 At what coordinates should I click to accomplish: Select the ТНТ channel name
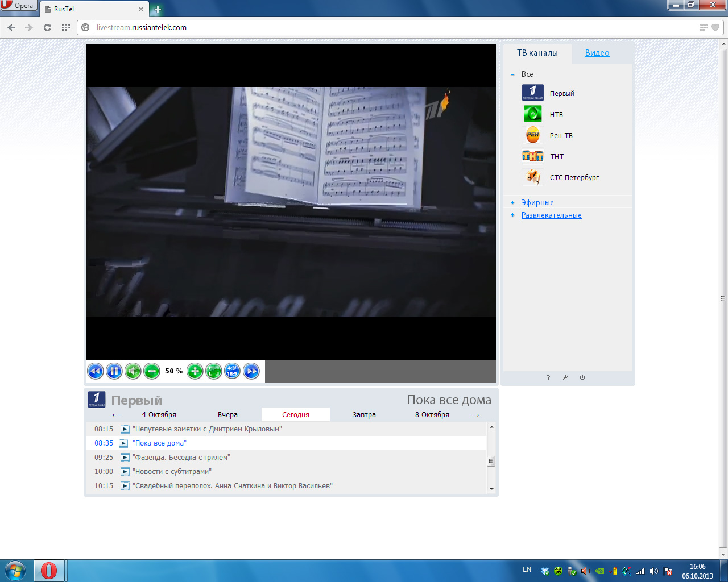tap(557, 157)
